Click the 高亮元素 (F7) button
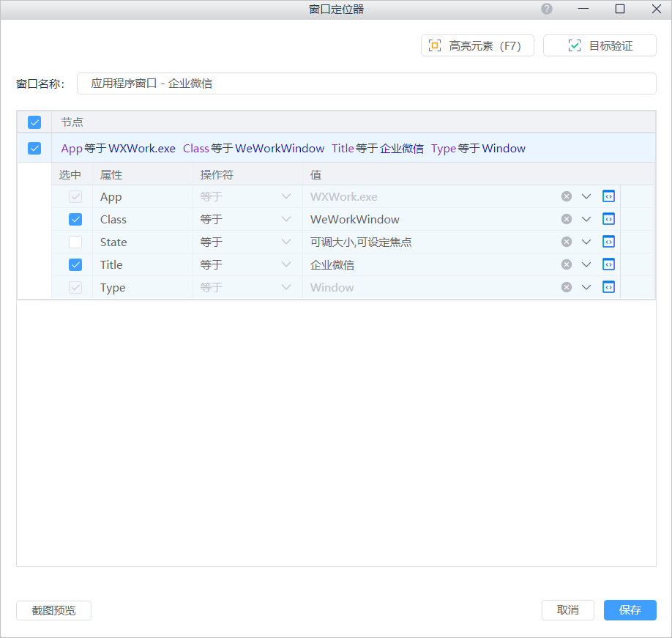Screen dimensions: 672x638 [477, 45]
